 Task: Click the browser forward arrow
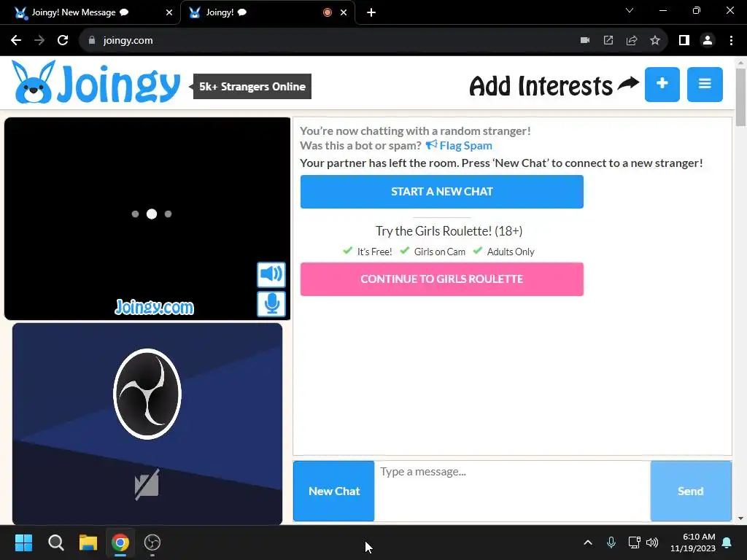click(x=39, y=41)
